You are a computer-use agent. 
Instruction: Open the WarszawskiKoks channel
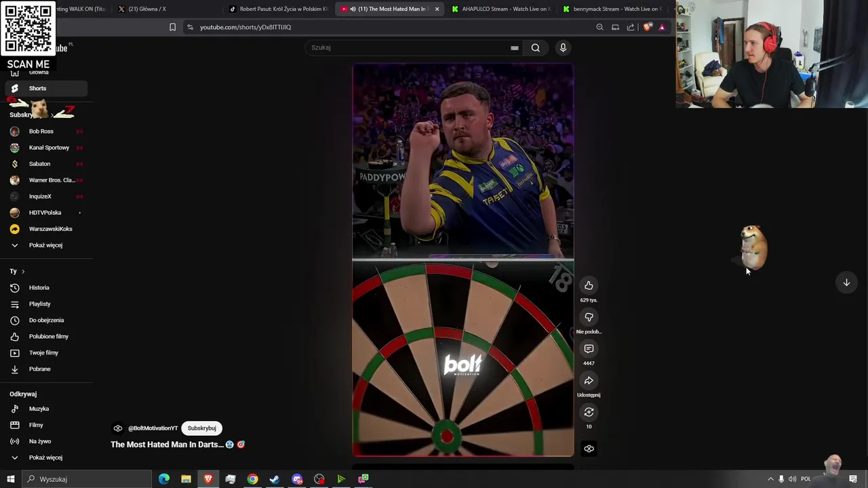[46, 229]
